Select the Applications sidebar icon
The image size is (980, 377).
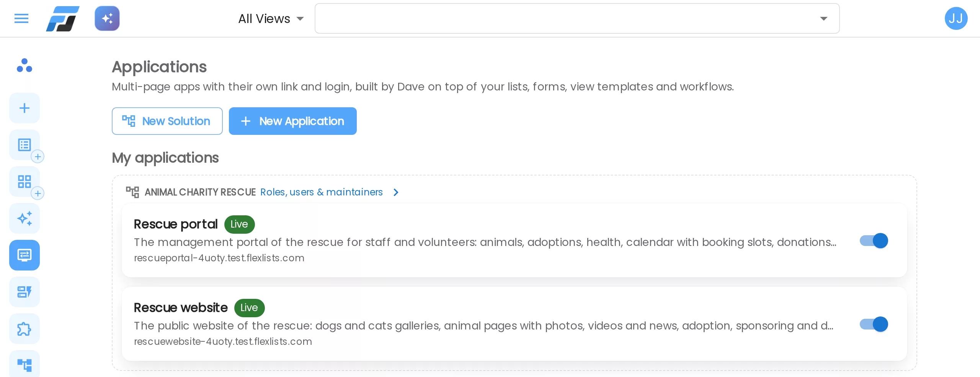point(24,255)
